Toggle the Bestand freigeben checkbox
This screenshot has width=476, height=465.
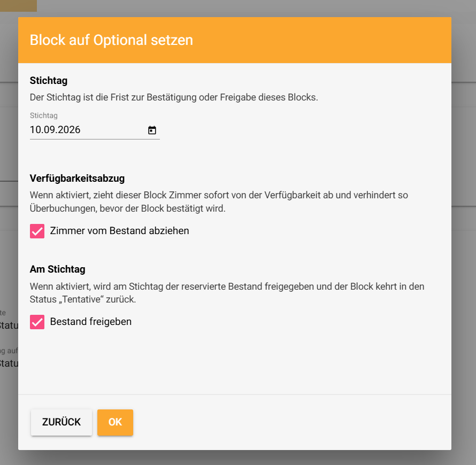point(37,322)
